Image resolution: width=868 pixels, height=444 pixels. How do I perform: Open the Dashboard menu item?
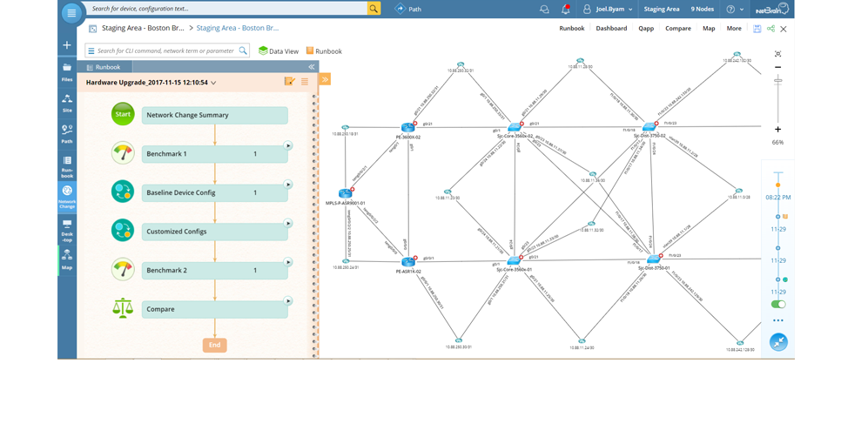point(611,29)
